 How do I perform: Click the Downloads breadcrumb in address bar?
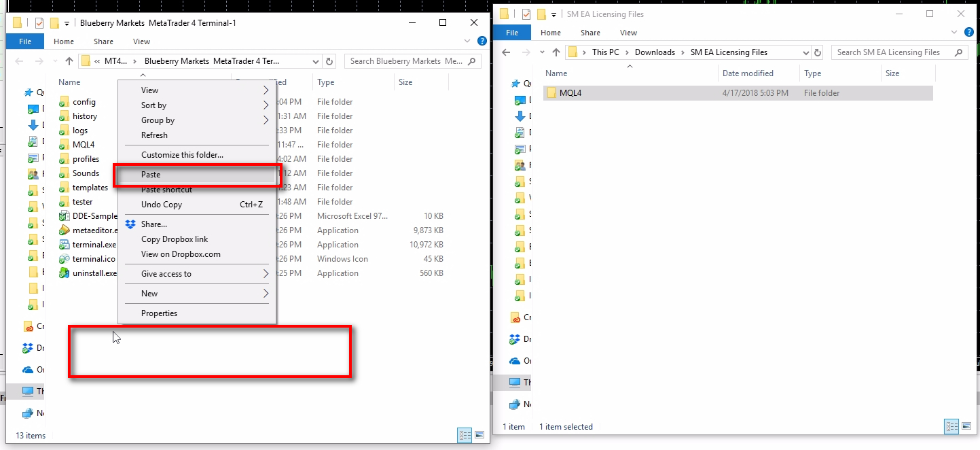click(x=655, y=52)
